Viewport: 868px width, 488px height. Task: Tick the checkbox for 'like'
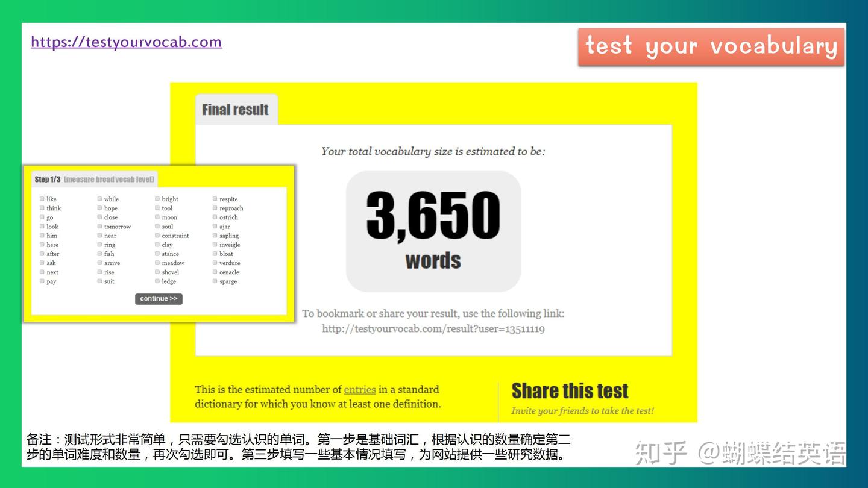pos(42,199)
